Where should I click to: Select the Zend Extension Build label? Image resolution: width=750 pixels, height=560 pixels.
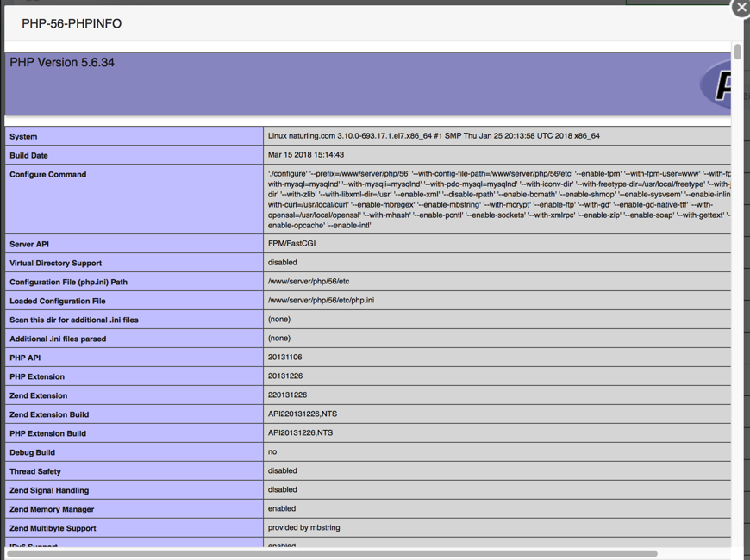[x=49, y=414]
